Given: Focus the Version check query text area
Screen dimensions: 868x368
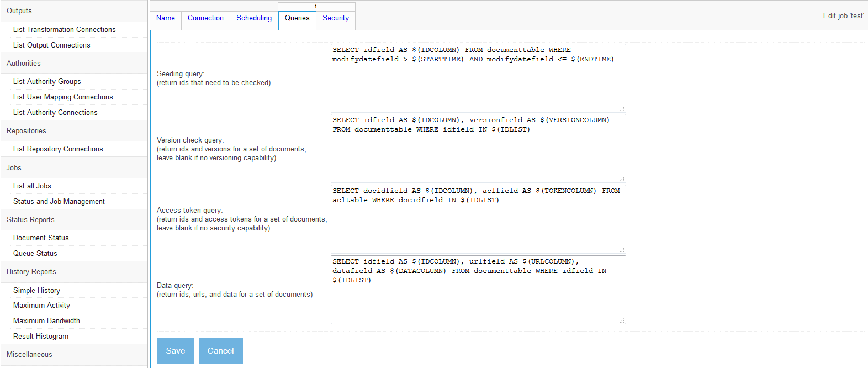Looking at the screenshot, I should [x=478, y=154].
